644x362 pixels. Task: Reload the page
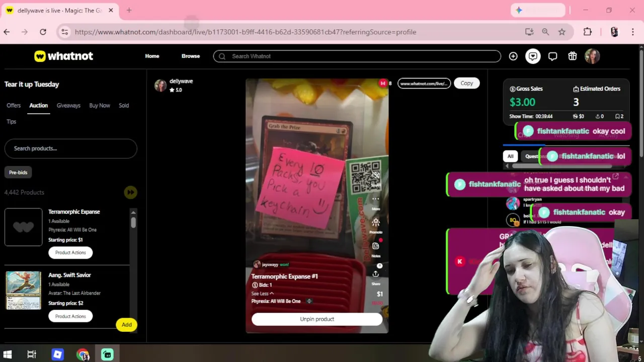pos(43,32)
